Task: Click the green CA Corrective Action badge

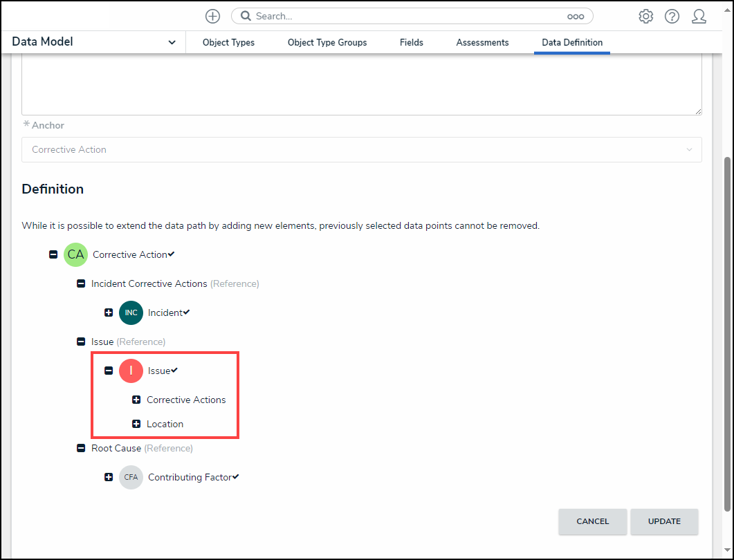Action: [75, 254]
